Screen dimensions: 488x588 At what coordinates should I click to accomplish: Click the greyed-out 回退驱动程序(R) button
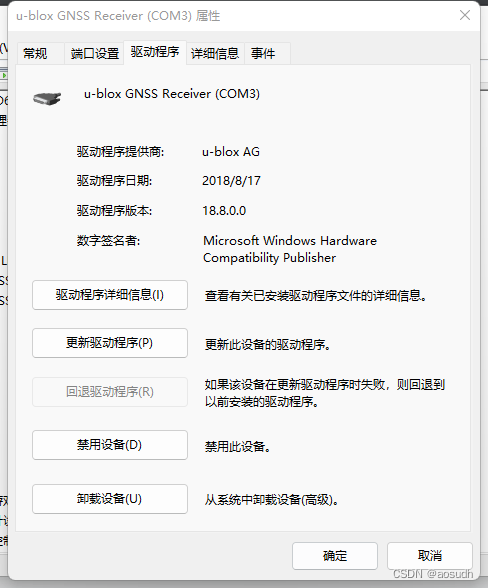tap(110, 392)
